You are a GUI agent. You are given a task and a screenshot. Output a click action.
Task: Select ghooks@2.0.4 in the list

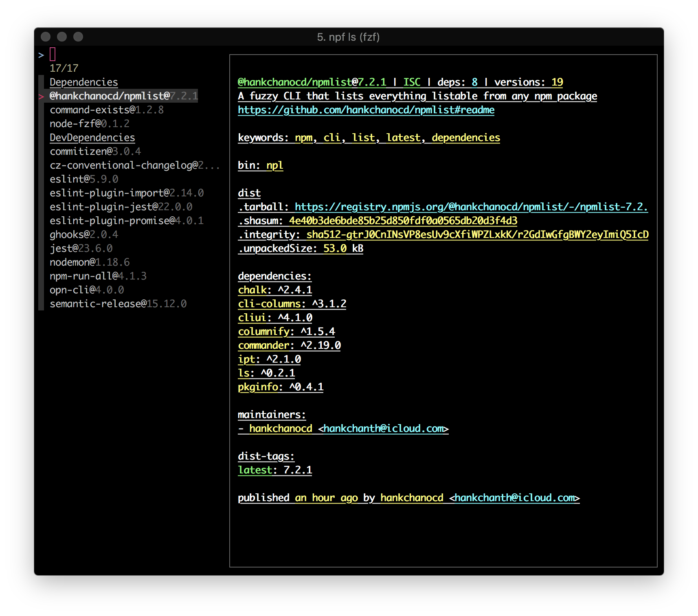point(84,234)
